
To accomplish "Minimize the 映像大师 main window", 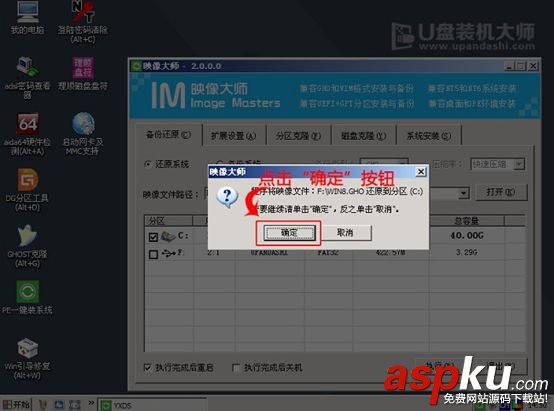I will pos(509,66).
